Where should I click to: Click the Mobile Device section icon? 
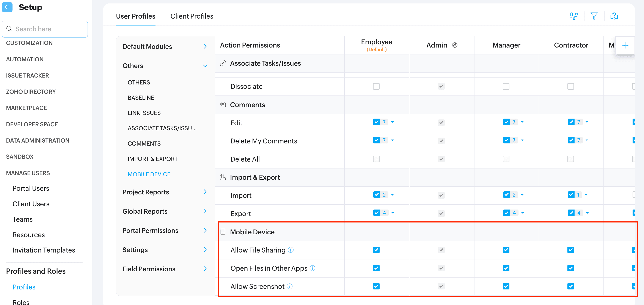pos(223,232)
